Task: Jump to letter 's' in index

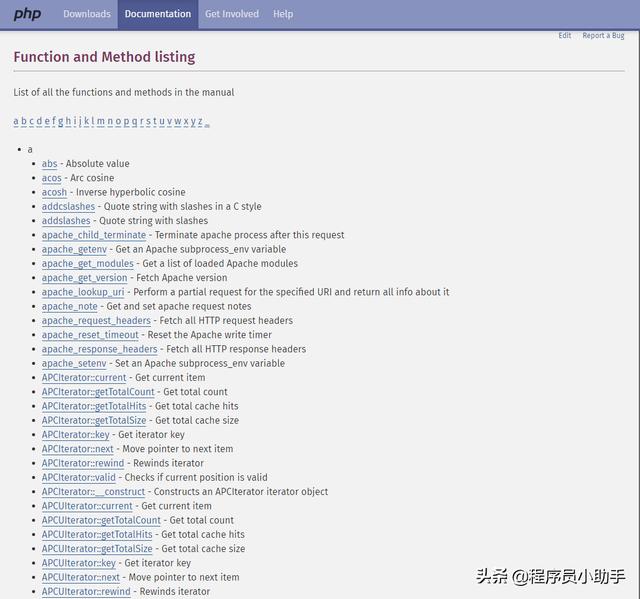Action: (x=149, y=121)
